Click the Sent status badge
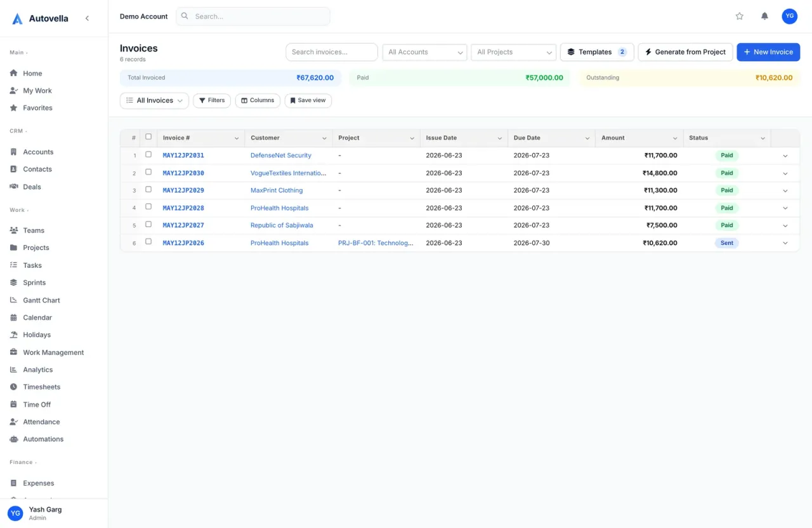Viewport: 812px width, 528px height. tap(727, 243)
